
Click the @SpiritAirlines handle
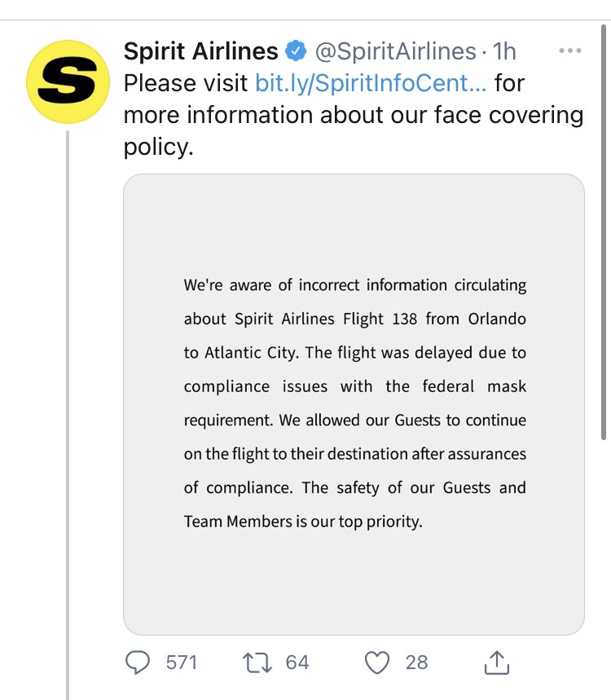coord(395,51)
